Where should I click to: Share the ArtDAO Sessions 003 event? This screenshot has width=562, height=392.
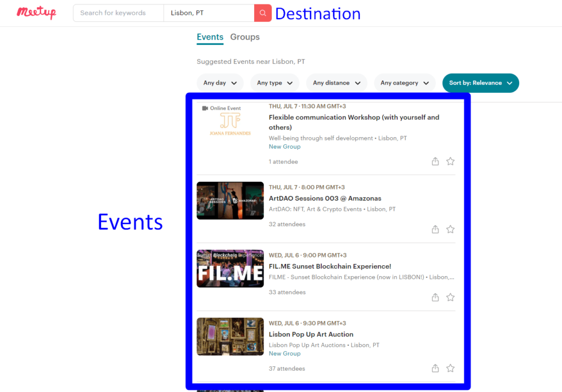(x=435, y=229)
